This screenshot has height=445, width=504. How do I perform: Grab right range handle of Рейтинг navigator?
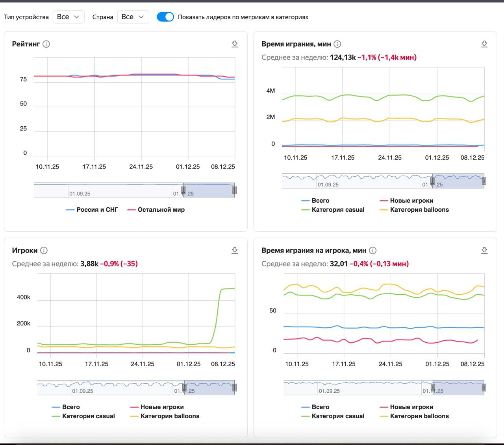(234, 190)
